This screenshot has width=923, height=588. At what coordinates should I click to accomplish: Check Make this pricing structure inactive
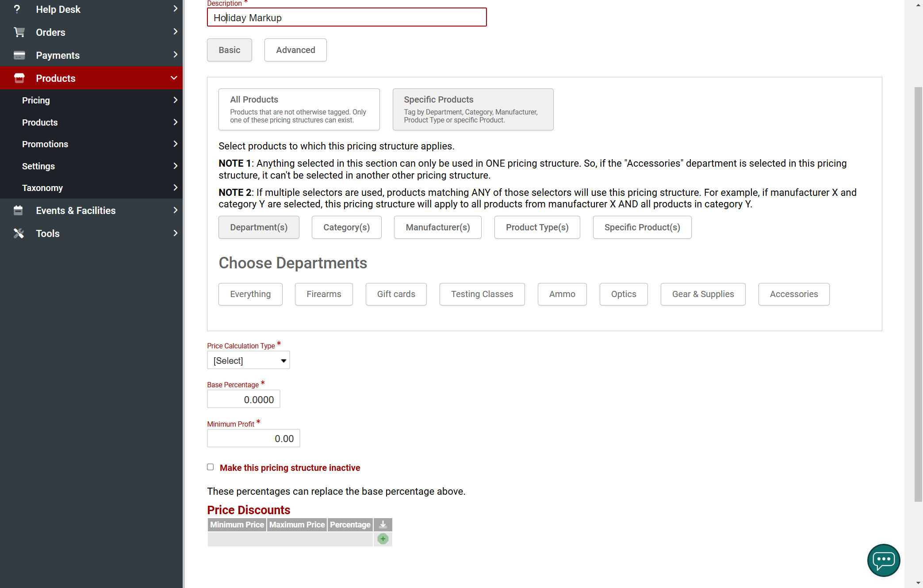coord(211,467)
